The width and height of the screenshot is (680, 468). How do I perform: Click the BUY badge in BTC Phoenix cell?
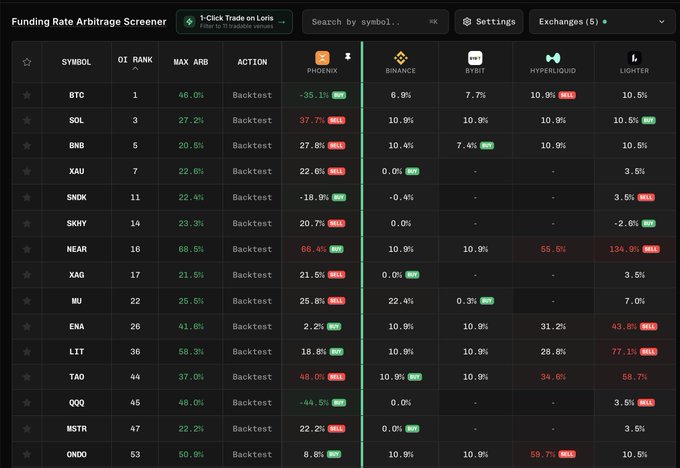(339, 95)
